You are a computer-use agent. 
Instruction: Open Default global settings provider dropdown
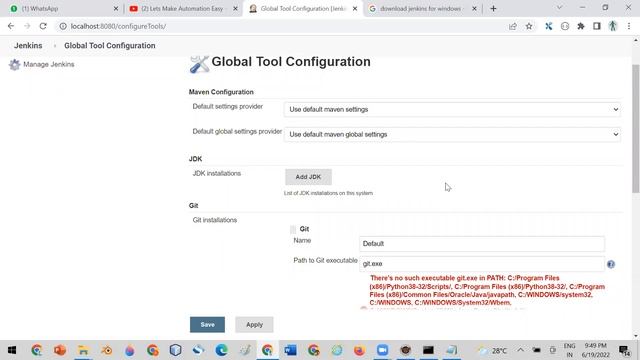tap(452, 134)
